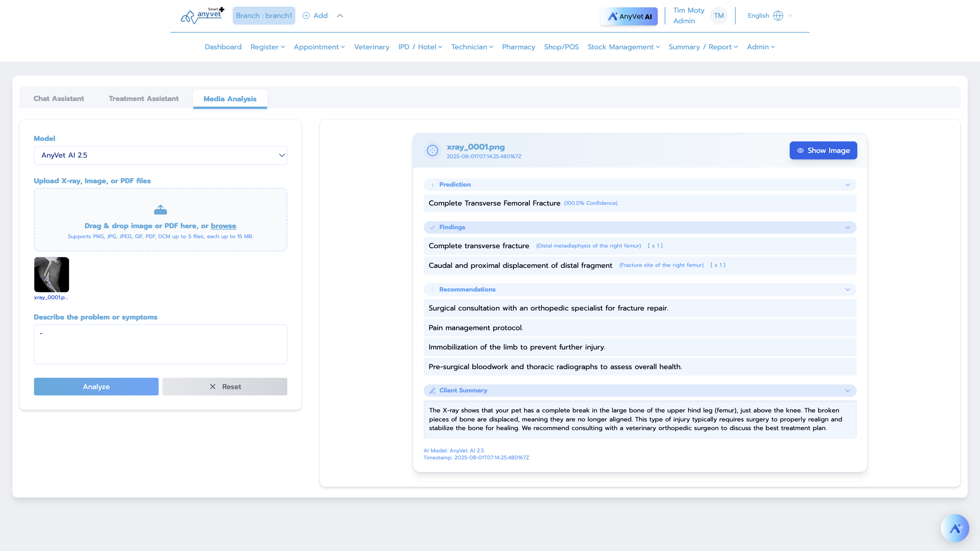The width and height of the screenshot is (980, 551).
Task: Open the Model dropdown showing AnyVet AI 2.5
Action: tap(160, 155)
